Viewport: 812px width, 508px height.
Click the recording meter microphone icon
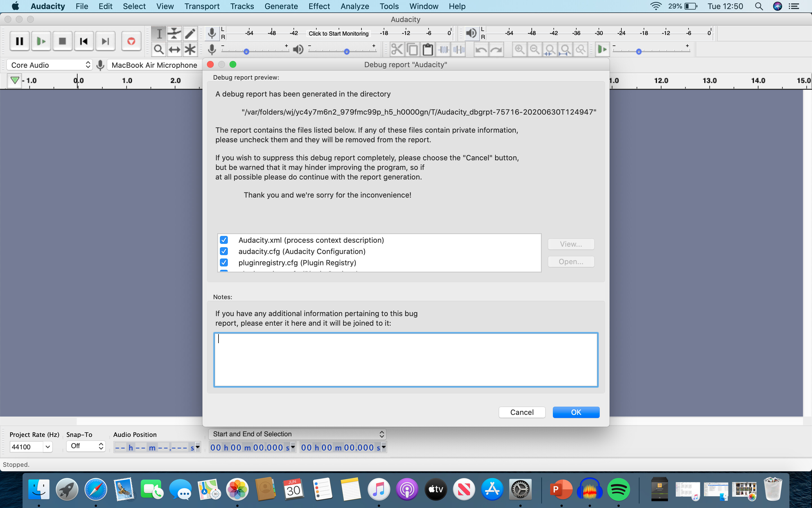pos(212,33)
